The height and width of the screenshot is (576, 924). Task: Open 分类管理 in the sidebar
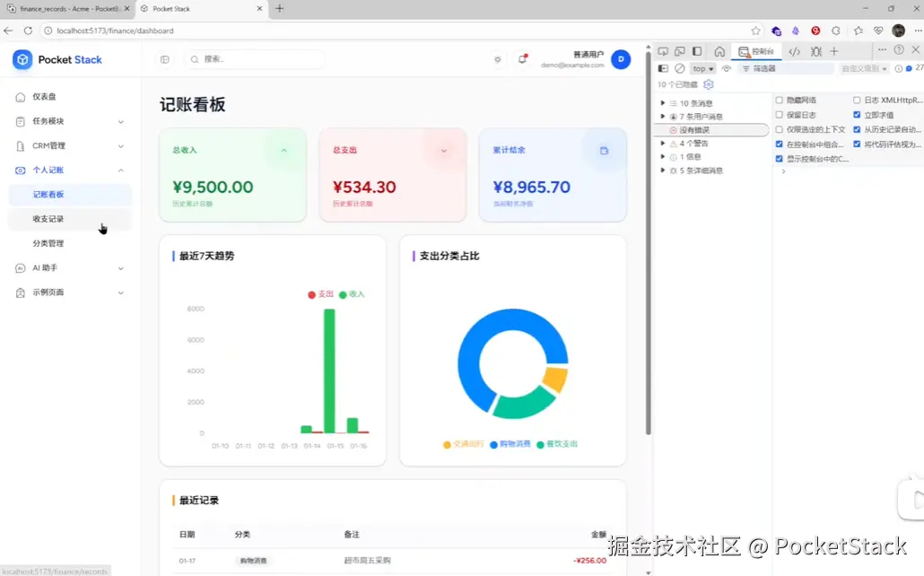[x=70, y=243]
